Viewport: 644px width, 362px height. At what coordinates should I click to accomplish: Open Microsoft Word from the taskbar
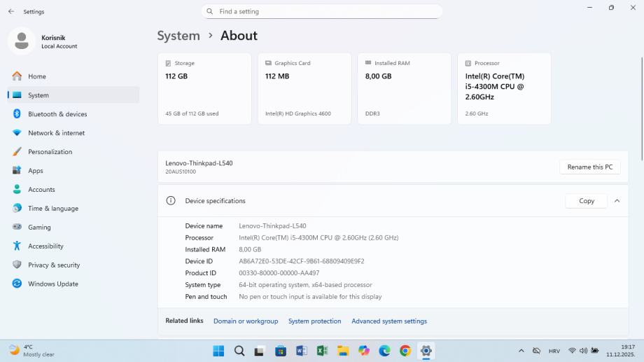pos(302,351)
